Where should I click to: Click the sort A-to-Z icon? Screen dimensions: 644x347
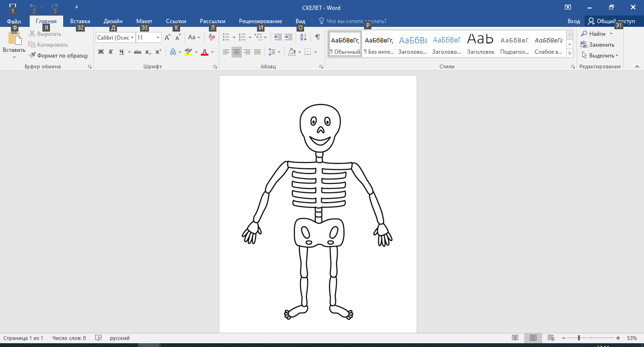coord(303,37)
